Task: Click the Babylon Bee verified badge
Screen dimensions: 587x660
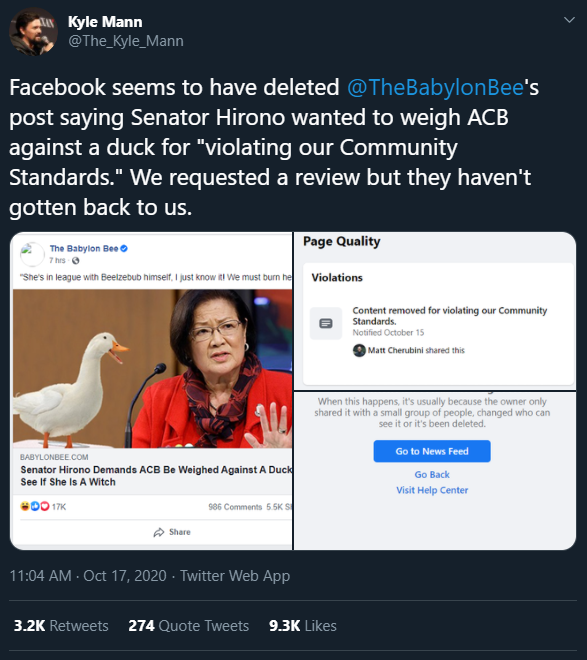Action: click(x=124, y=248)
